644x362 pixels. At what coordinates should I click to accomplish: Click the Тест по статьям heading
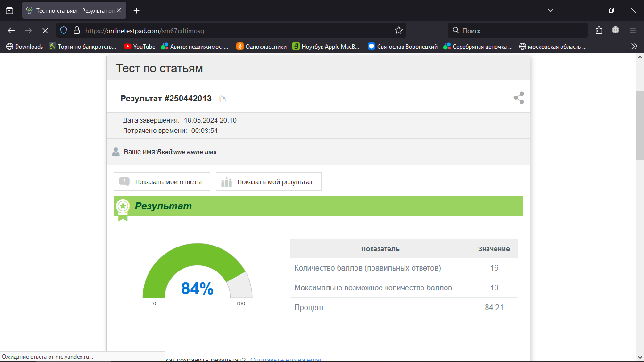coord(159,68)
